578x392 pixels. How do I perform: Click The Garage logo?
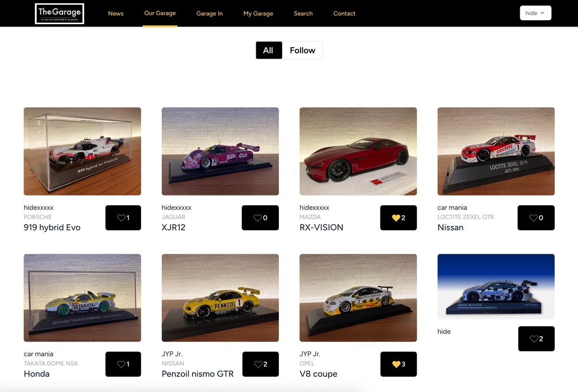tap(60, 13)
